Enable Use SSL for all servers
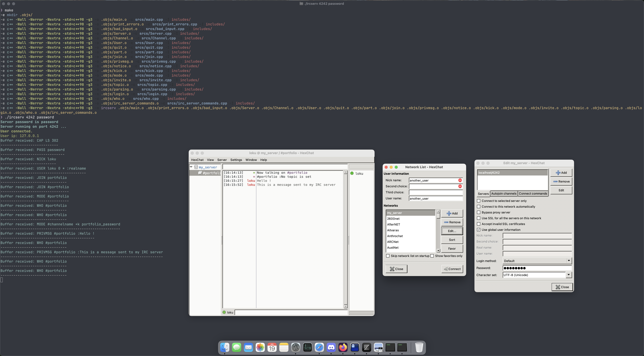This screenshot has width=644, height=356. click(478, 218)
